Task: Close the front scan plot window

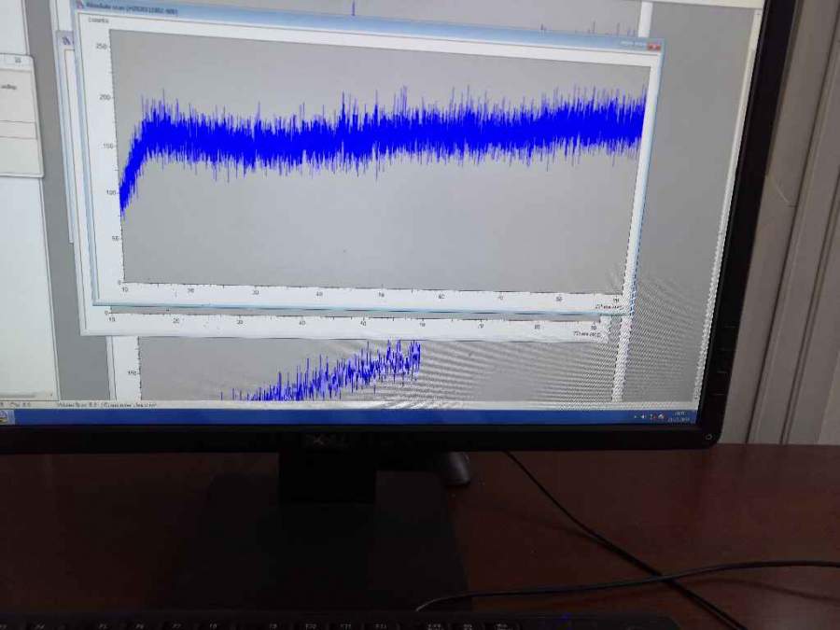Action: click(654, 45)
